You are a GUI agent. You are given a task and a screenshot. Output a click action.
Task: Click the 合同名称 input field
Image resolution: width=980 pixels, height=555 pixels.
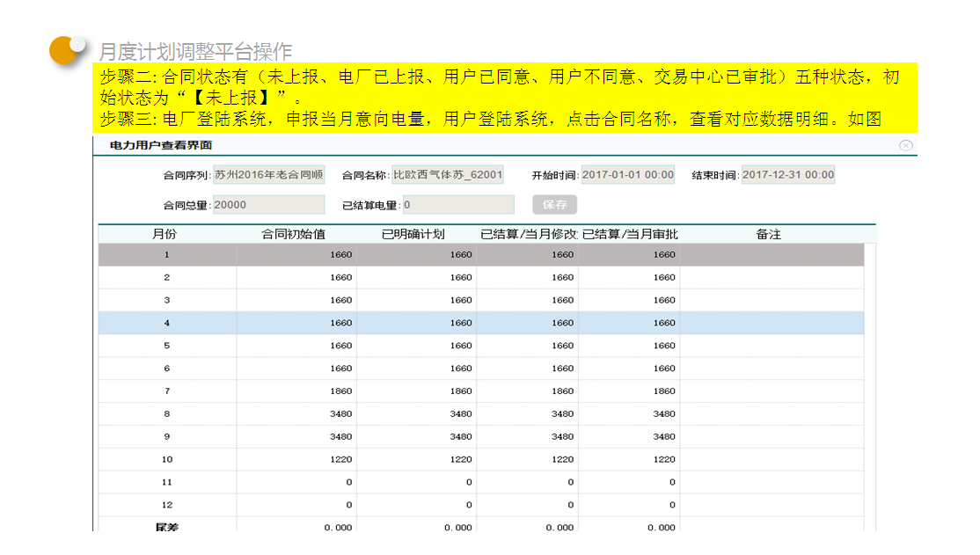coord(448,175)
